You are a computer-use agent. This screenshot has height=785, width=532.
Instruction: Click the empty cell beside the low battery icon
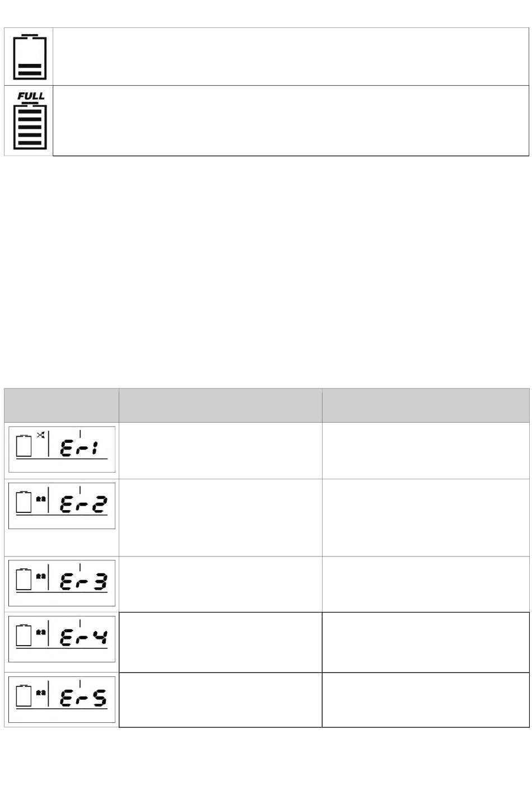(x=291, y=57)
